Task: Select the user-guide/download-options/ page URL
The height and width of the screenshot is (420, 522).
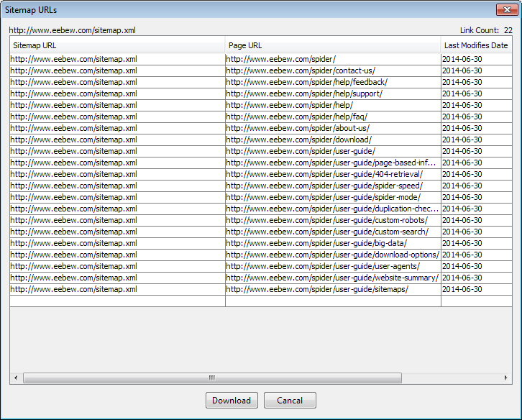Action: click(333, 255)
